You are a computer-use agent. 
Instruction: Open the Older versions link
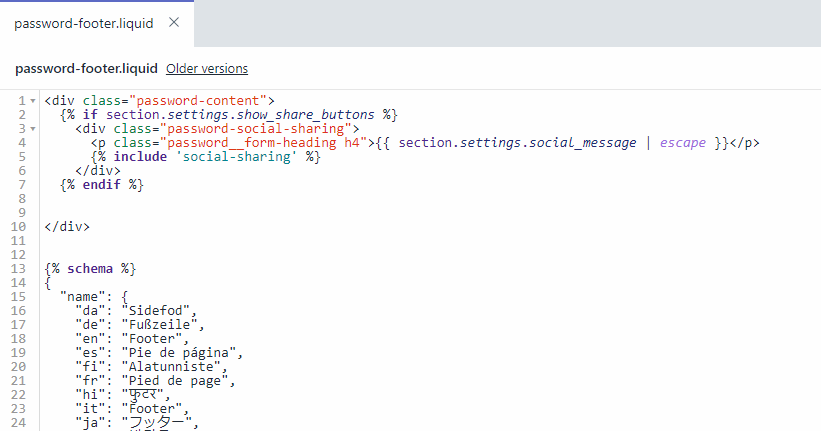pos(207,69)
